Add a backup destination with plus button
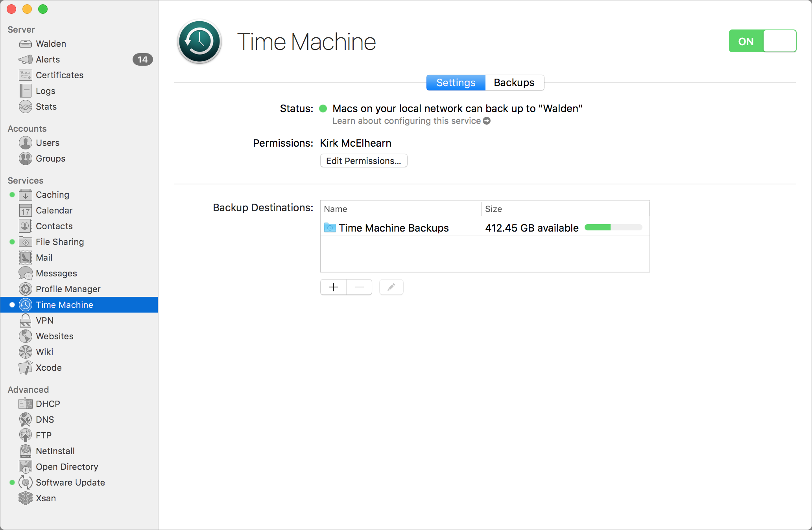Screen dimensions: 812x530 (x=333, y=287)
